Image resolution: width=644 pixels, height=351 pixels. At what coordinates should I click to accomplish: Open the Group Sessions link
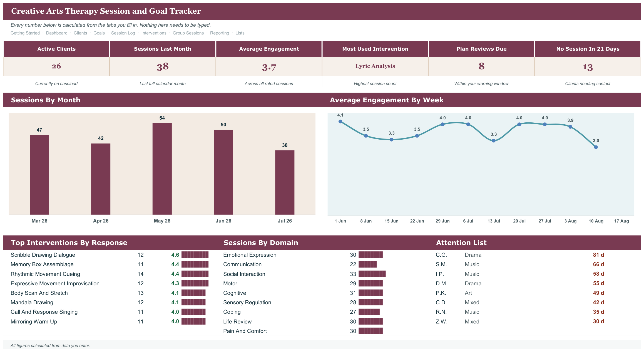click(x=188, y=33)
